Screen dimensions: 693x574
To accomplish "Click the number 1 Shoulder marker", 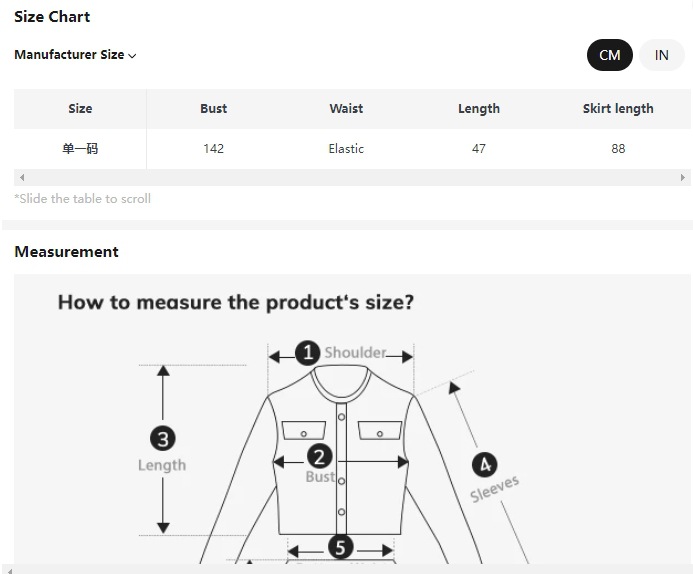I will (x=308, y=352).
